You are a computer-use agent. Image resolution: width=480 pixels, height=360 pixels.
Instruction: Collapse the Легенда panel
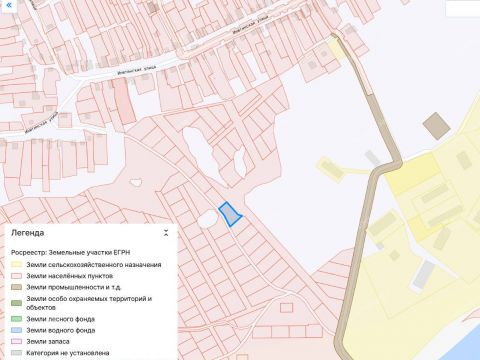(x=166, y=233)
